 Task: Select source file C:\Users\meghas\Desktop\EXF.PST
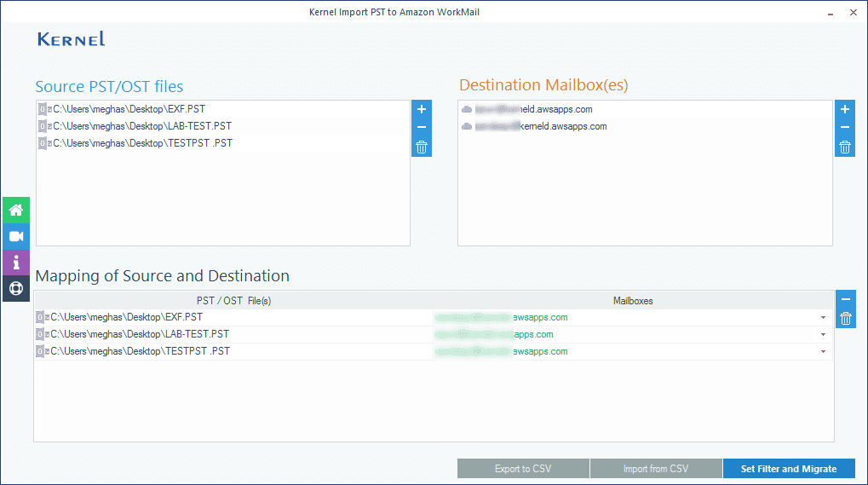[129, 109]
